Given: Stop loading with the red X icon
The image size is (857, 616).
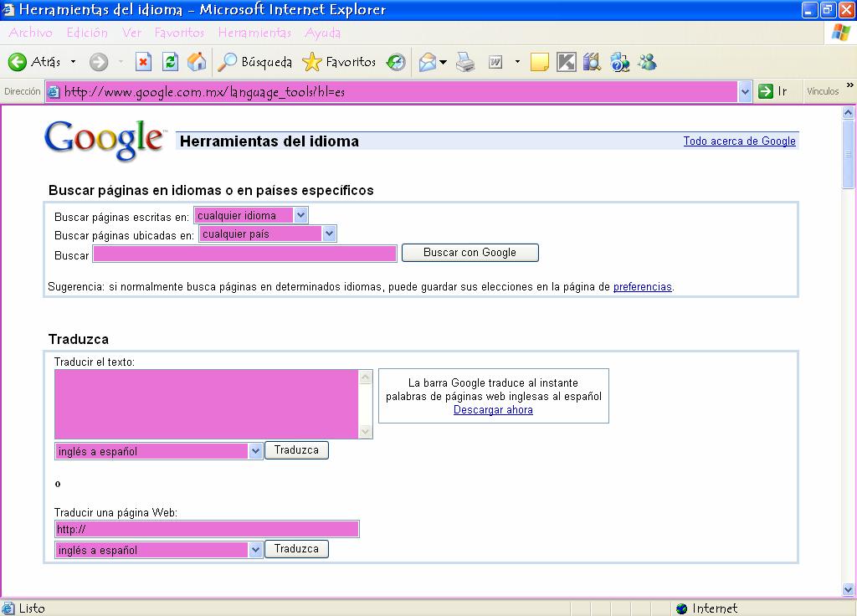Looking at the screenshot, I should point(143,62).
